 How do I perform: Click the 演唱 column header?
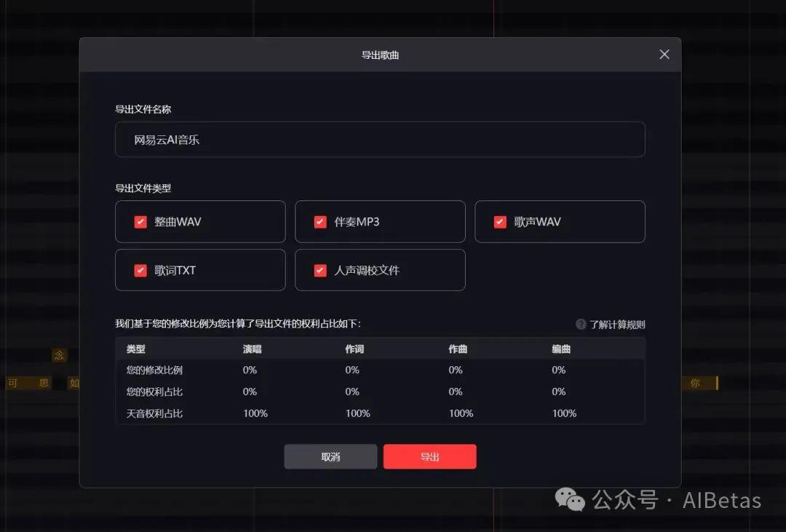pyautogui.click(x=252, y=349)
